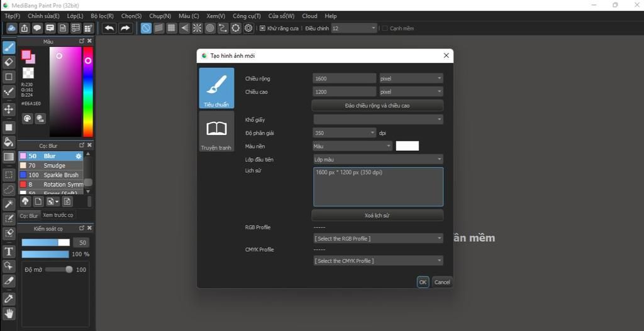Enable parallel lines snap

[x=159, y=28]
